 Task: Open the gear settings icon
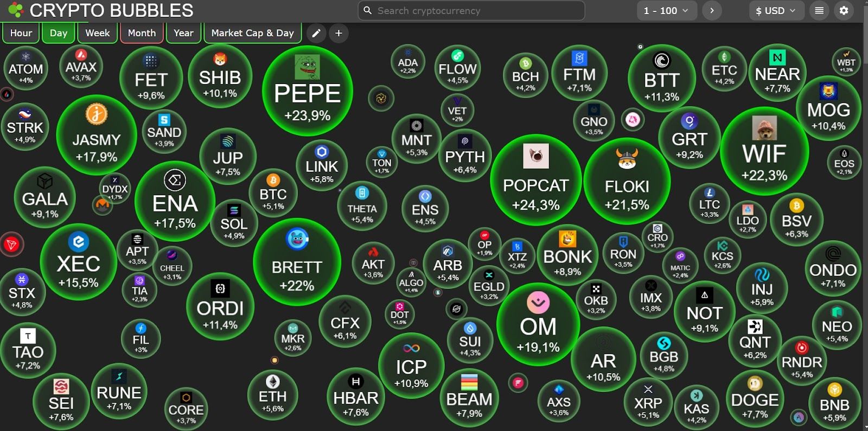pos(844,10)
